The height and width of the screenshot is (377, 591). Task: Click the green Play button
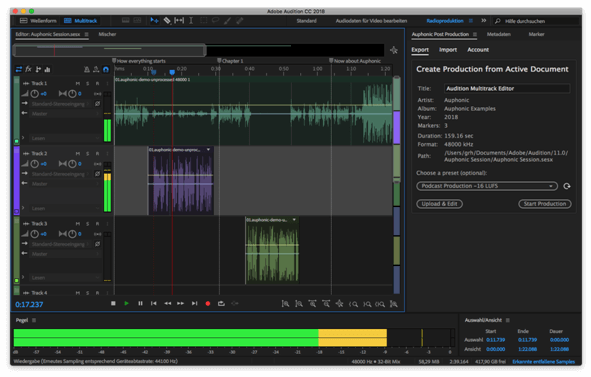126,303
